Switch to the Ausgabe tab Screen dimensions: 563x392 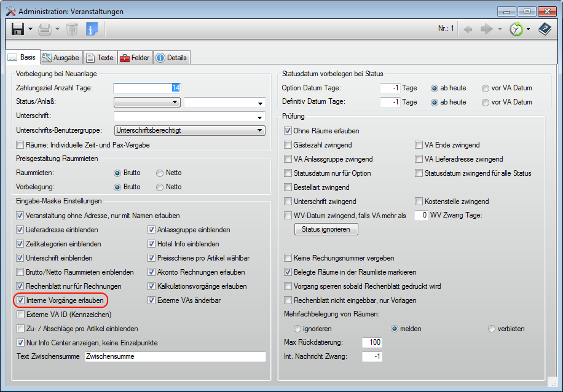click(x=60, y=58)
